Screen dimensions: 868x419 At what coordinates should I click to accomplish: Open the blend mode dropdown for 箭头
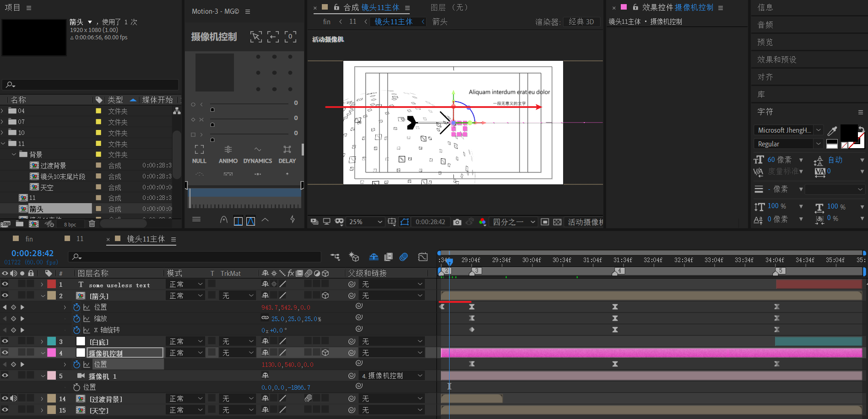(185, 296)
